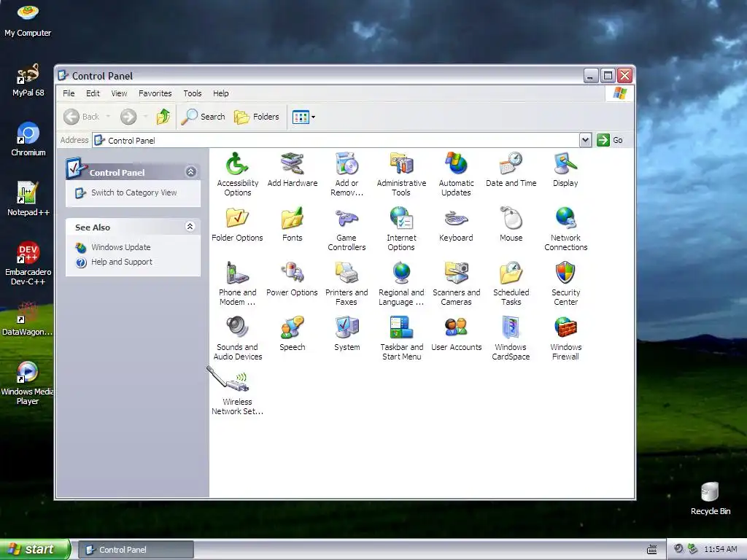Open Back button history dropdown arrow
The height and width of the screenshot is (560, 747).
[108, 116]
